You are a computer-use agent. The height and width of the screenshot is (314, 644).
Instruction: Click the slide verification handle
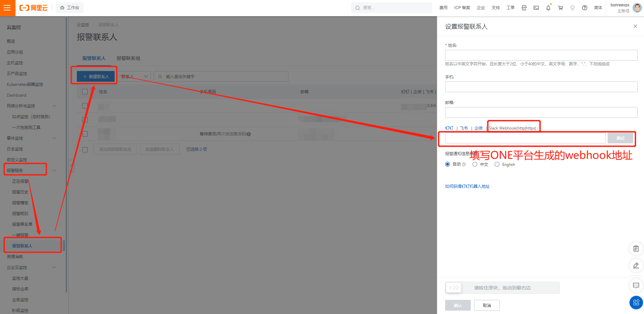pyautogui.click(x=454, y=288)
